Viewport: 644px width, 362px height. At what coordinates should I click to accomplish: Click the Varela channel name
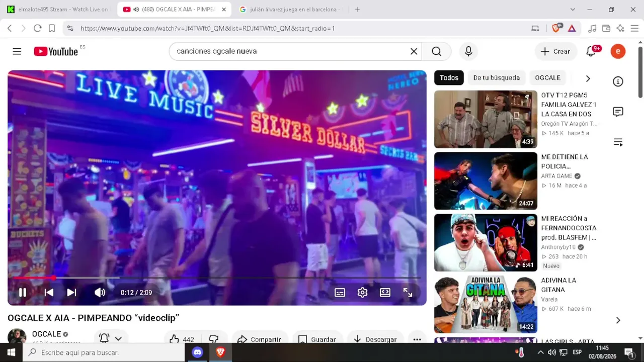pos(549,299)
